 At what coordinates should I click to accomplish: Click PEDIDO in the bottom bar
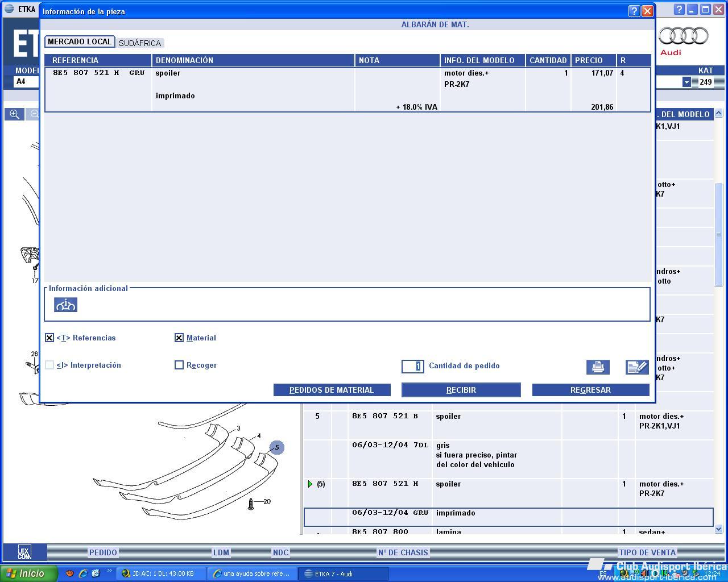(x=103, y=552)
